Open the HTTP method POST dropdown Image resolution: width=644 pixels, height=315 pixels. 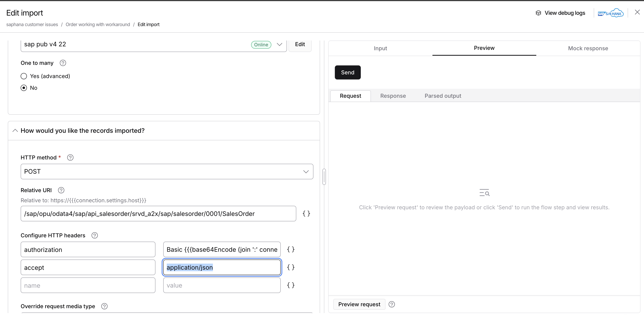[167, 171]
